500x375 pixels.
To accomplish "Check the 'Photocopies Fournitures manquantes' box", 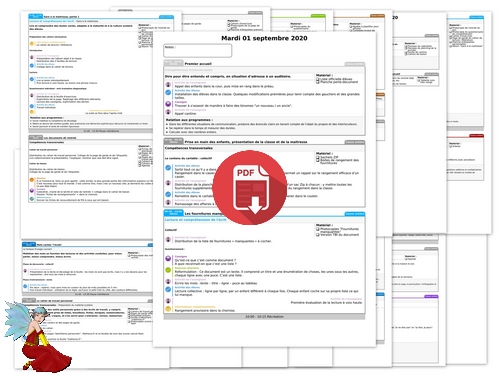I will click(318, 229).
